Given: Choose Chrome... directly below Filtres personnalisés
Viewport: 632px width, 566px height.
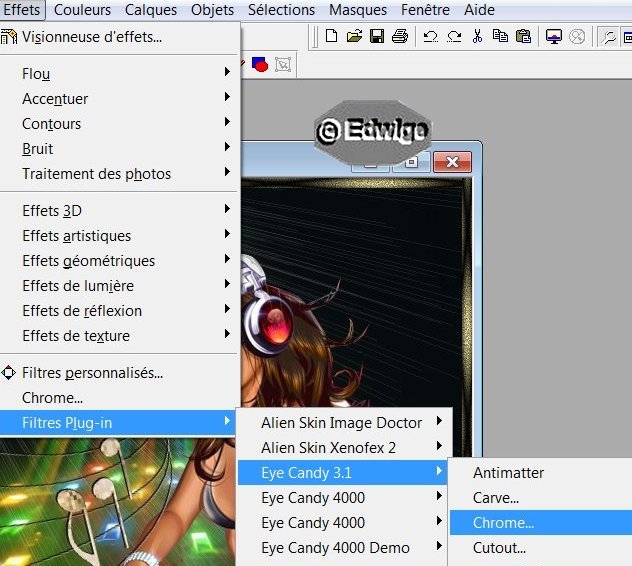Looking at the screenshot, I should 119,398.
